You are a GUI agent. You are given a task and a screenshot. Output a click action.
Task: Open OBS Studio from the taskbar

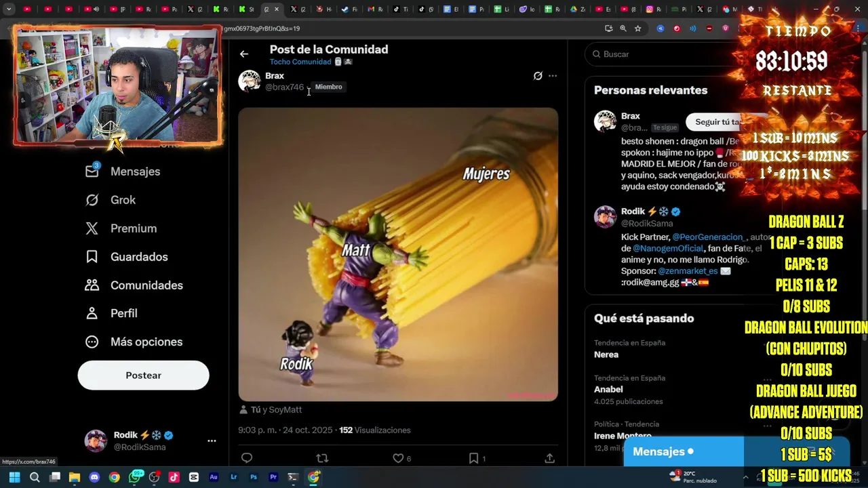point(155,477)
